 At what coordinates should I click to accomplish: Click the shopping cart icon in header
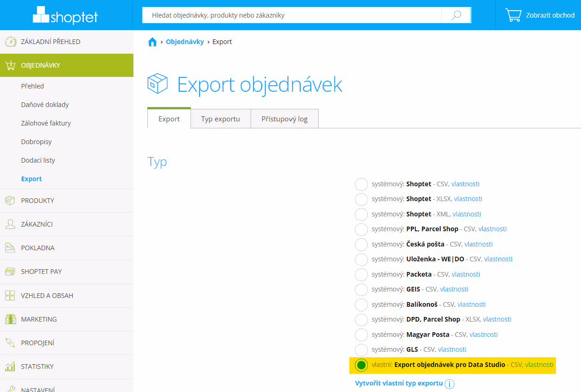(513, 15)
